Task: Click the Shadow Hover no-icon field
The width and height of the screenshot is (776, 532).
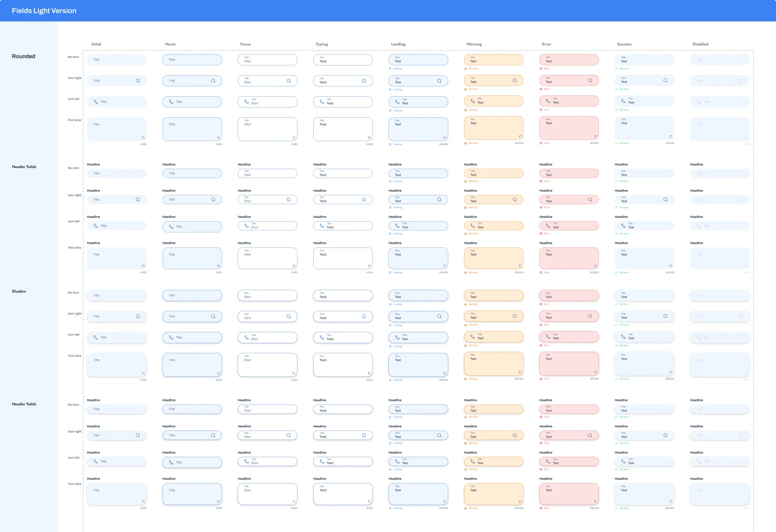Action: point(192,296)
